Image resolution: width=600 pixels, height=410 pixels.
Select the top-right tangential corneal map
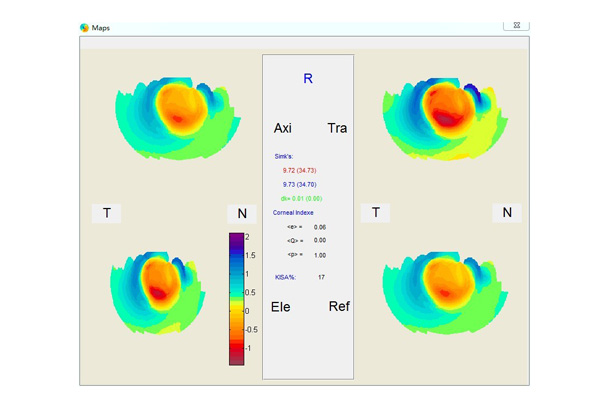[439, 109]
